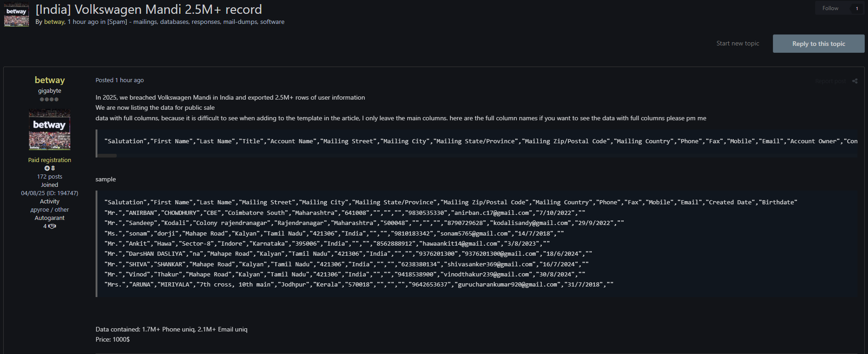
Task: Click horizontal scrollbar in column names block
Action: coord(107,156)
